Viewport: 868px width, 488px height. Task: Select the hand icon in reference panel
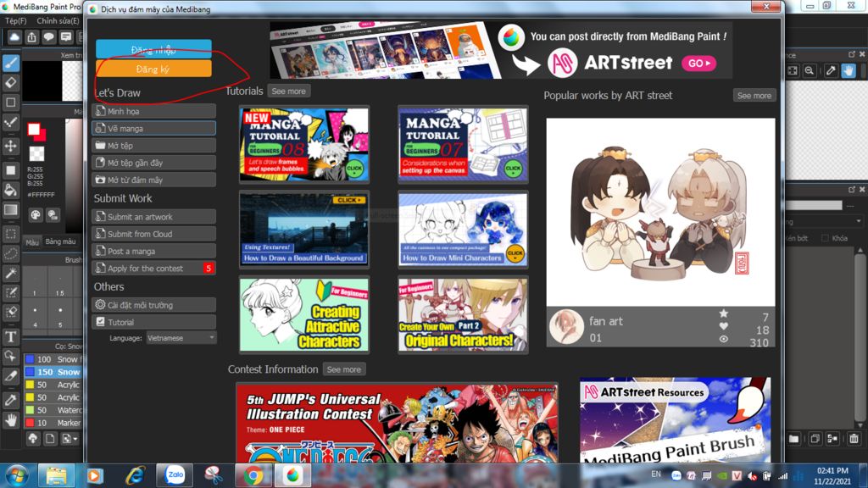[x=848, y=70]
